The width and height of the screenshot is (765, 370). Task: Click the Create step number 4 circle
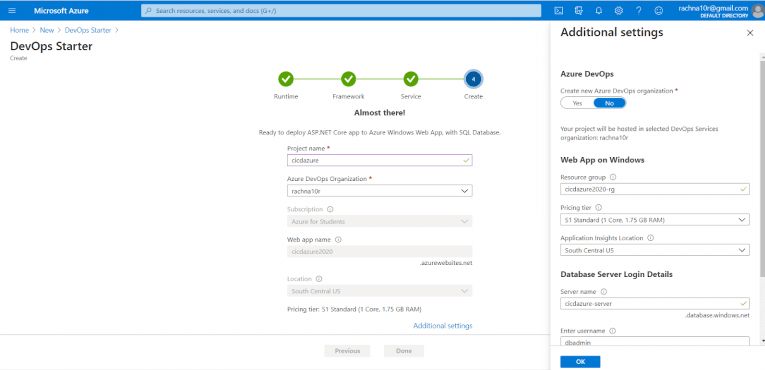[x=473, y=79]
